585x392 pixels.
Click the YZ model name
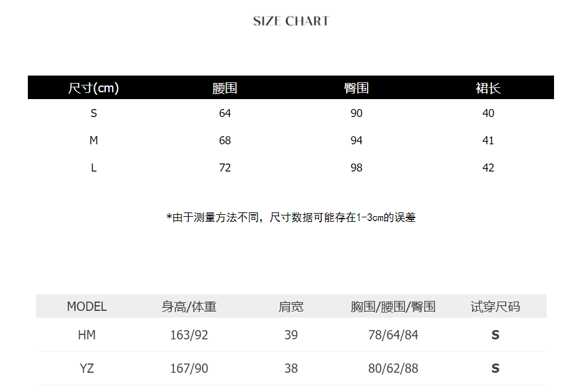tap(87, 368)
